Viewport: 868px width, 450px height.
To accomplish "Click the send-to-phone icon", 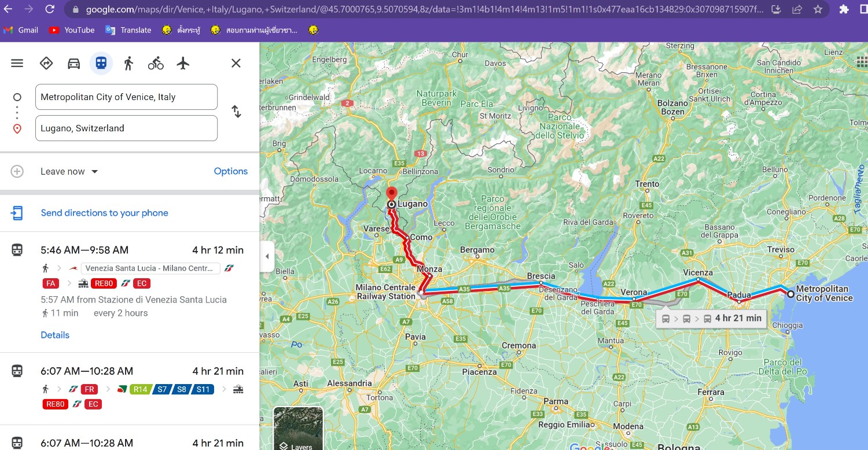I will point(17,213).
